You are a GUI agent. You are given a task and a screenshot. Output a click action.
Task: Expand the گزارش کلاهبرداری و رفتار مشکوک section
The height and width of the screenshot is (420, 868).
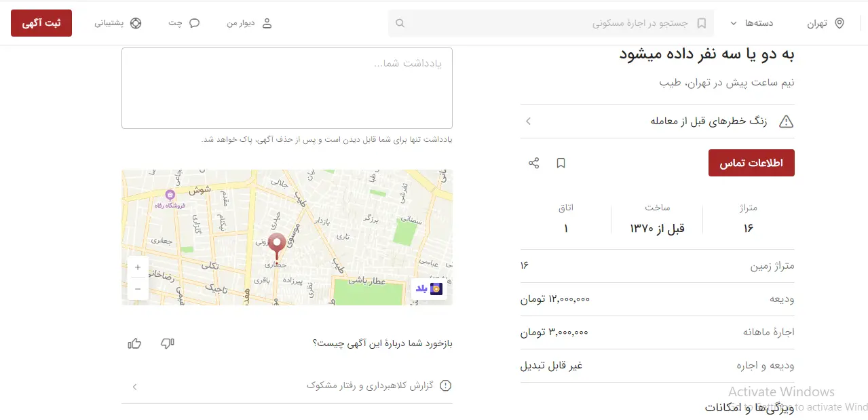(x=134, y=387)
